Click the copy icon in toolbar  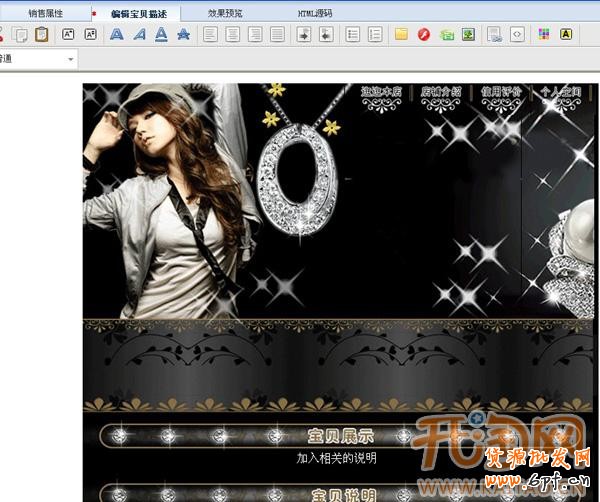[20, 35]
